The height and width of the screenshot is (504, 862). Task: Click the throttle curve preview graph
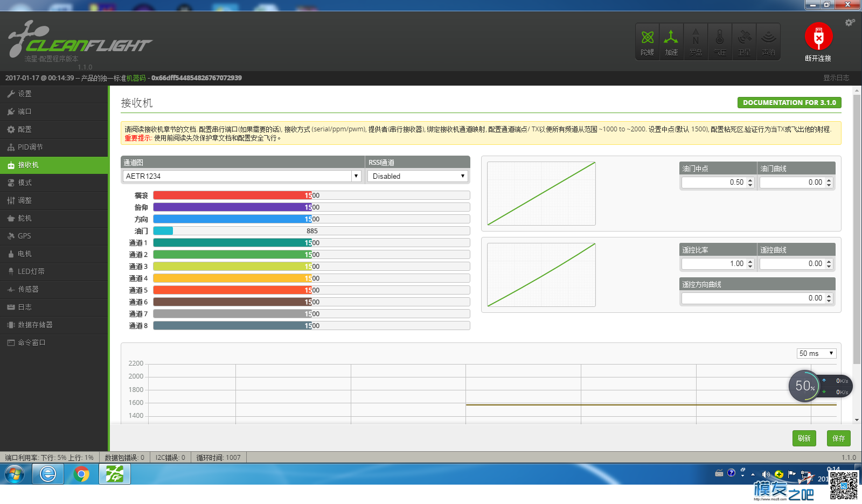[x=541, y=193]
